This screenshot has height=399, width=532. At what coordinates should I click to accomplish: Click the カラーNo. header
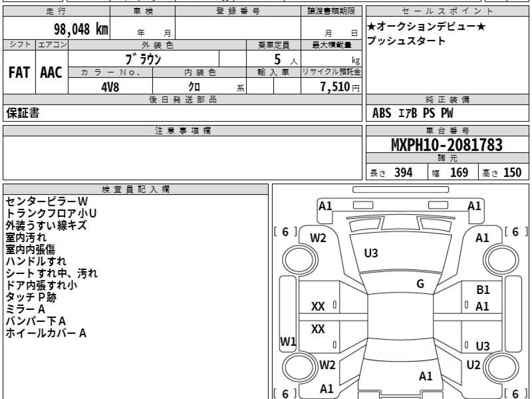[x=110, y=72]
